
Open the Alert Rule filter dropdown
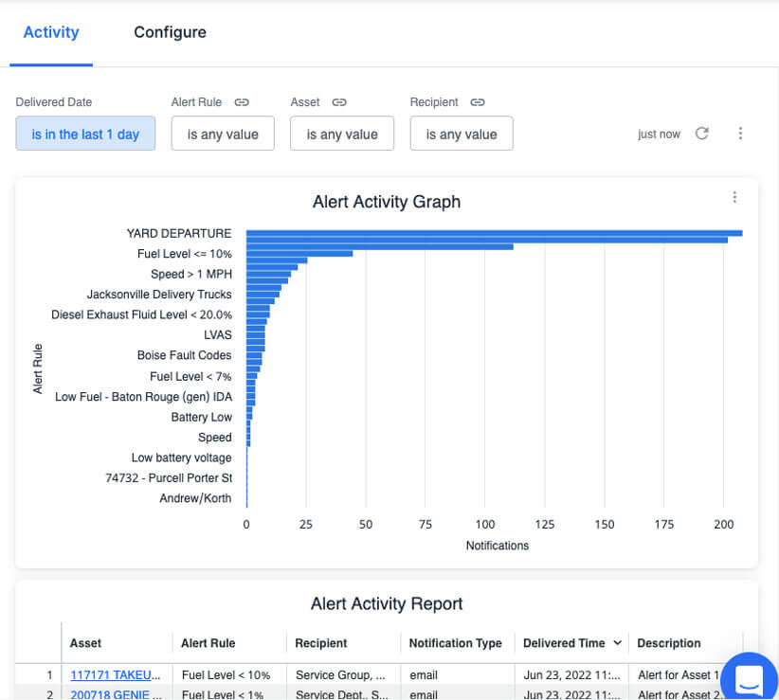click(223, 134)
